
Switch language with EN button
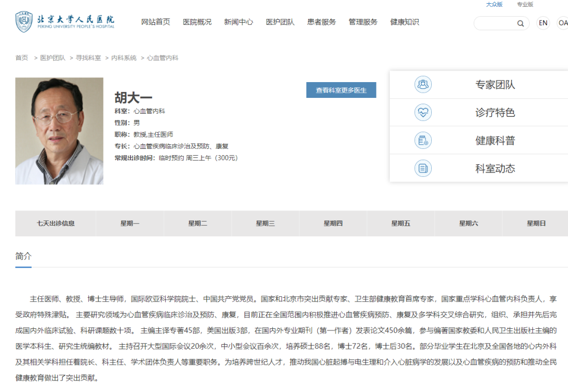pos(543,23)
